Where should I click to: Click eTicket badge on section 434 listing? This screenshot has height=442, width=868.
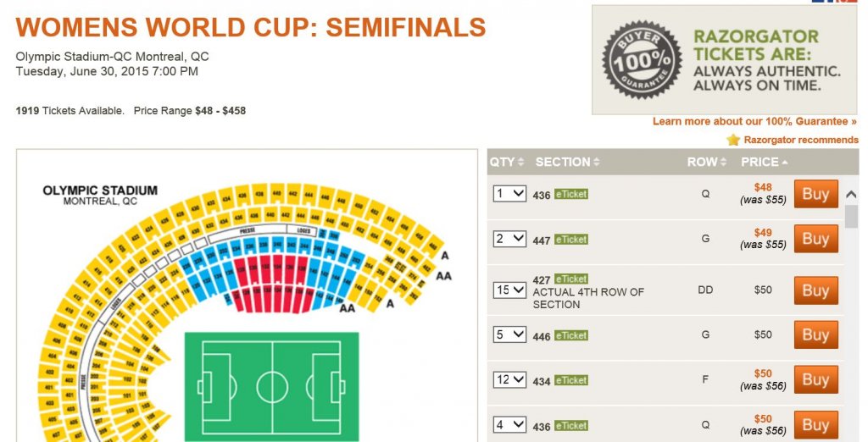[571, 380]
